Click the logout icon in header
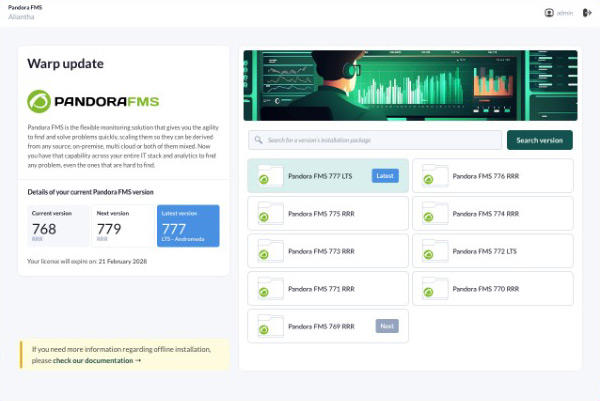The height and width of the screenshot is (401, 600). (587, 13)
